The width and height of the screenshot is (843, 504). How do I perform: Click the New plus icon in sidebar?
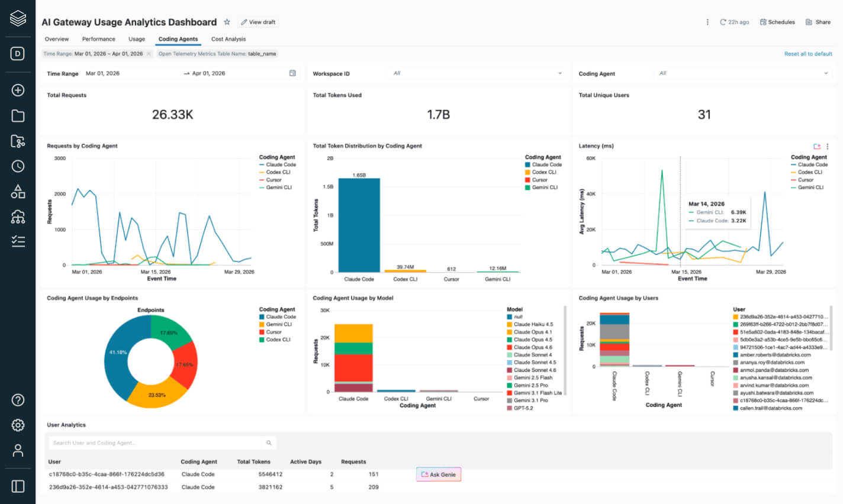[x=18, y=90]
